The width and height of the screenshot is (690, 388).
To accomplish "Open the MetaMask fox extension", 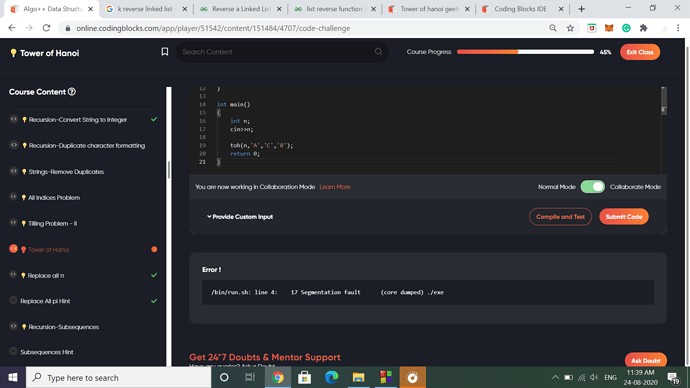I will click(x=609, y=28).
